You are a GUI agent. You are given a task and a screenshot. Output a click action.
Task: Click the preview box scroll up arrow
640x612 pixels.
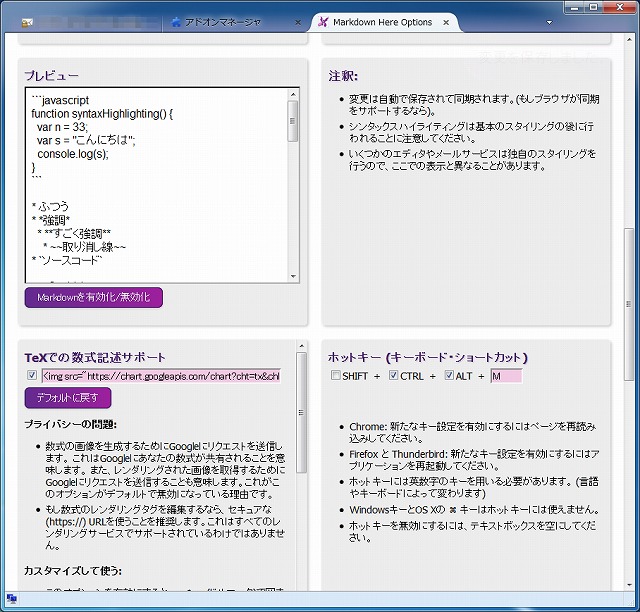(293, 94)
